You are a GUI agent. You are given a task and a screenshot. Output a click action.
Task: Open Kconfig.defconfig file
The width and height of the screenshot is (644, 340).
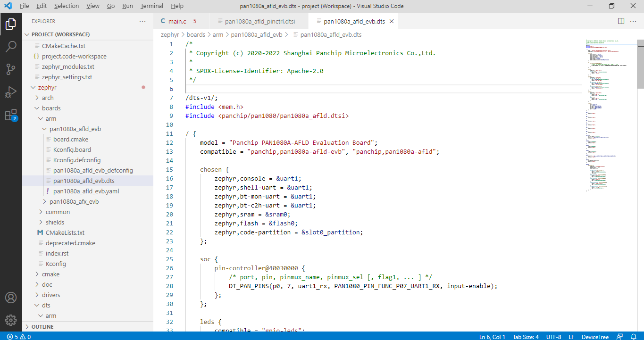click(x=88, y=160)
